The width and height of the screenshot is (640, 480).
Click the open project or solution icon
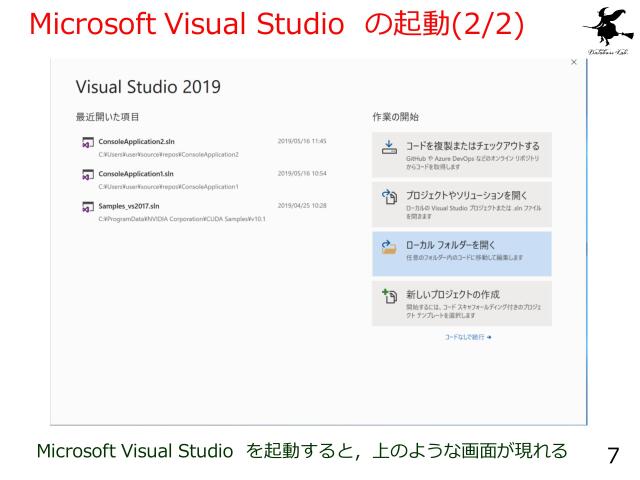click(x=389, y=197)
